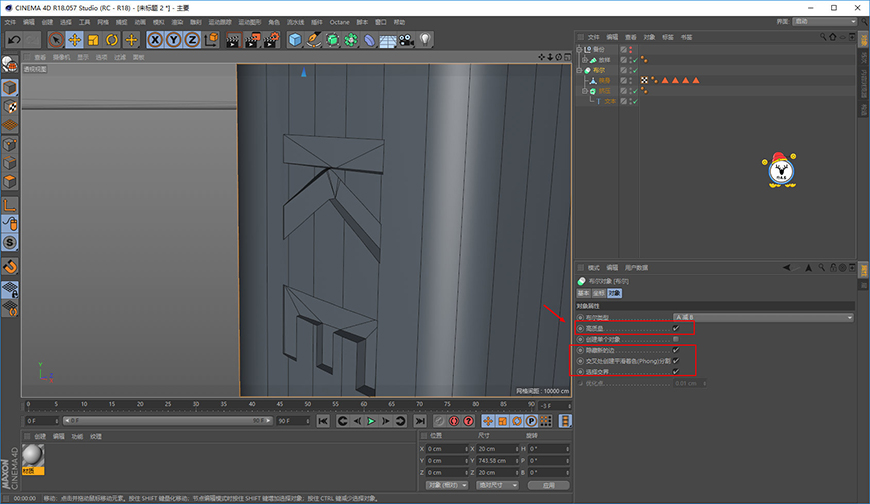Select the 材质 material preview thumbnail
Image resolution: width=870 pixels, height=504 pixels.
pos(33,456)
